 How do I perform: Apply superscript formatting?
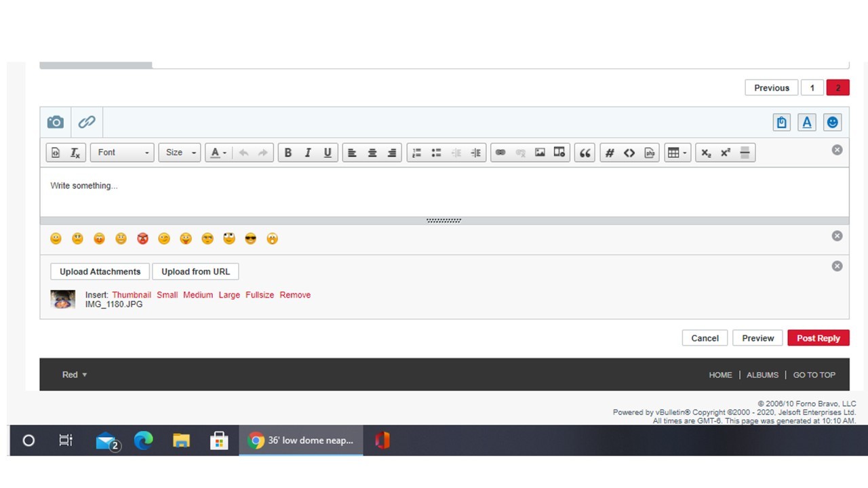coord(726,152)
